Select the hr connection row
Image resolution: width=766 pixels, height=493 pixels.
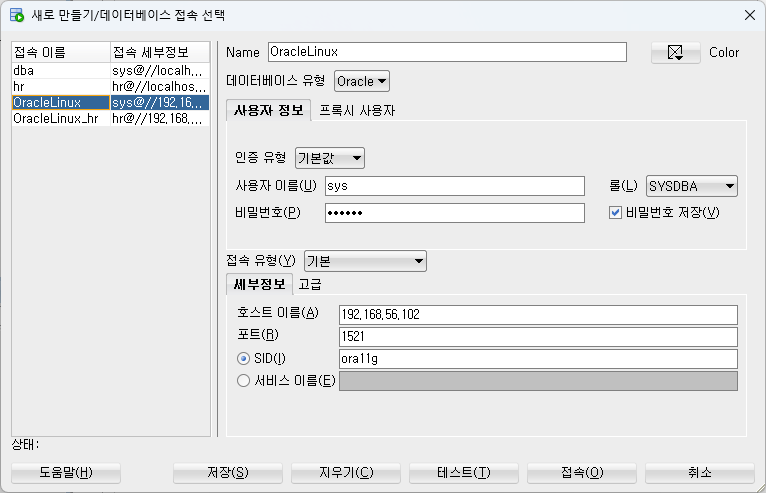(x=110, y=86)
